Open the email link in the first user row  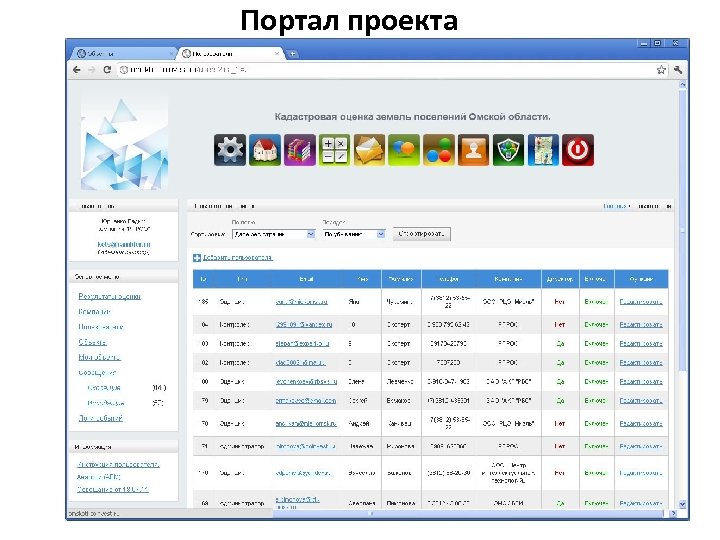[302, 302]
